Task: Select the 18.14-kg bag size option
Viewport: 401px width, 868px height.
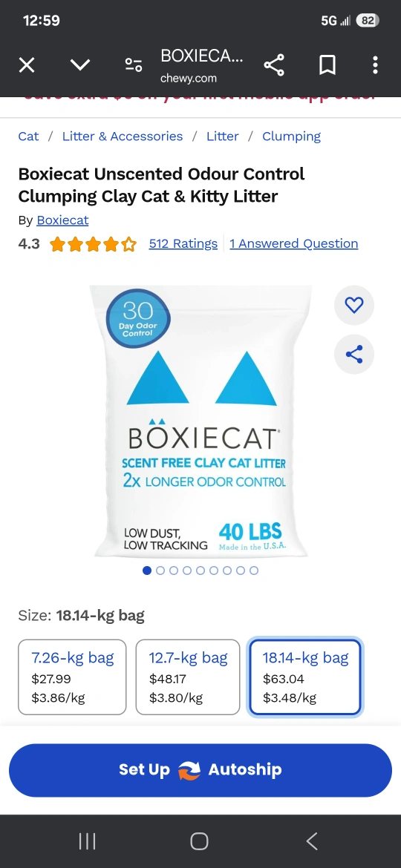Action: point(305,677)
